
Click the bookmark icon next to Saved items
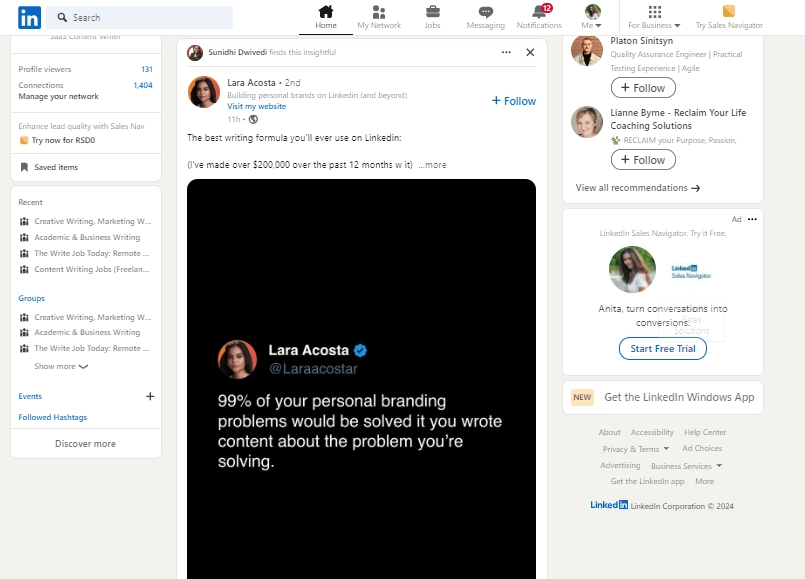pyautogui.click(x=24, y=167)
